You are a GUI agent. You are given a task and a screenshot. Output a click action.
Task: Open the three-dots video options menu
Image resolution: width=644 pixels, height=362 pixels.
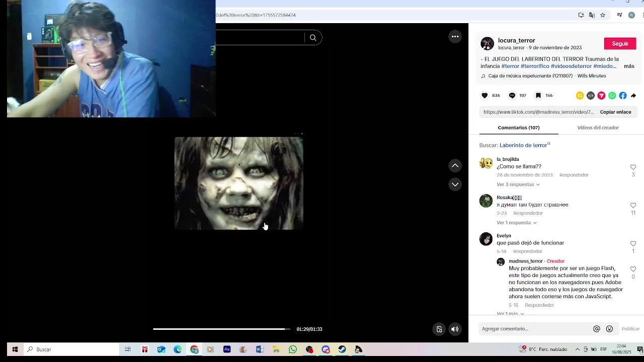pyautogui.click(x=455, y=36)
